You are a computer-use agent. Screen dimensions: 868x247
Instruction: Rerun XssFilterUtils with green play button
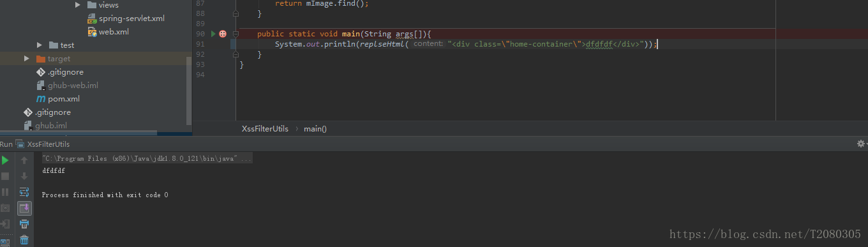pyautogui.click(x=6, y=160)
